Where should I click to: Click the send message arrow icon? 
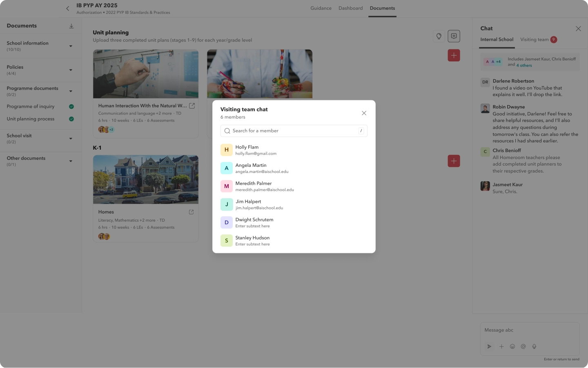point(489,346)
